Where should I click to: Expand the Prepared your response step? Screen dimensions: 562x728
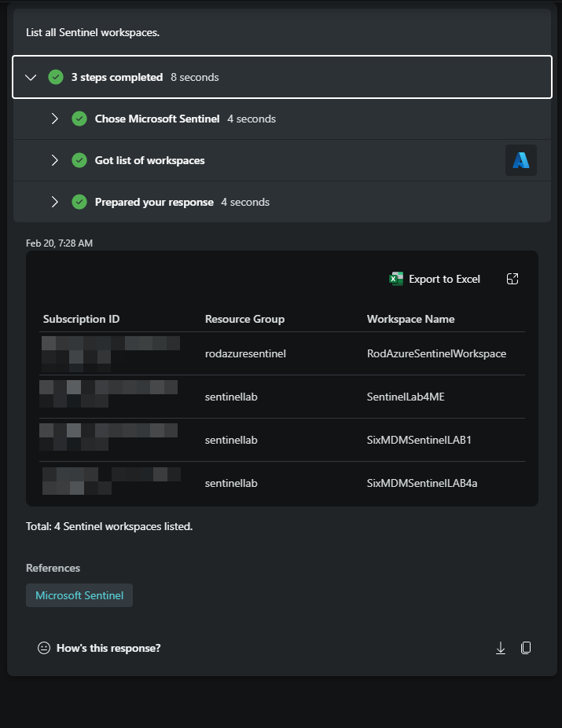click(54, 202)
